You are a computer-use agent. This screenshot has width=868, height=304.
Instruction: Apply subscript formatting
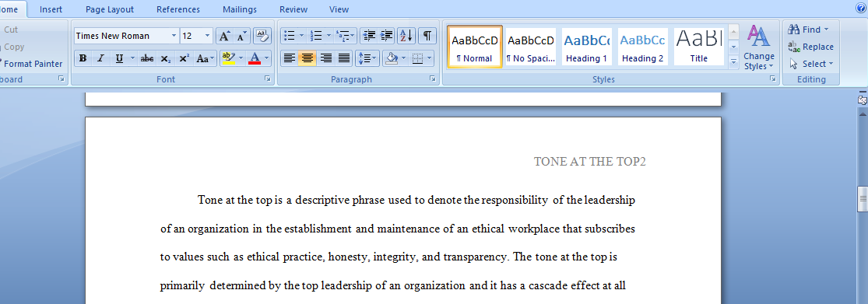(x=166, y=58)
